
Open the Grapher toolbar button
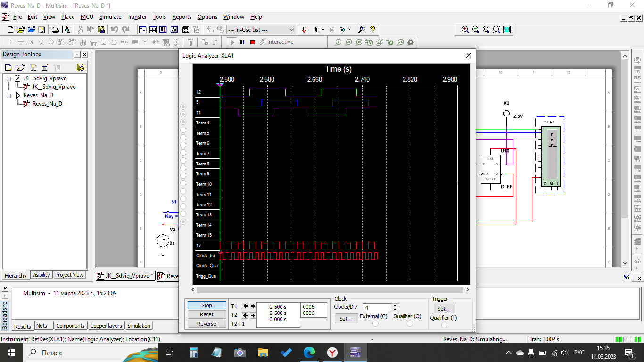tap(174, 29)
